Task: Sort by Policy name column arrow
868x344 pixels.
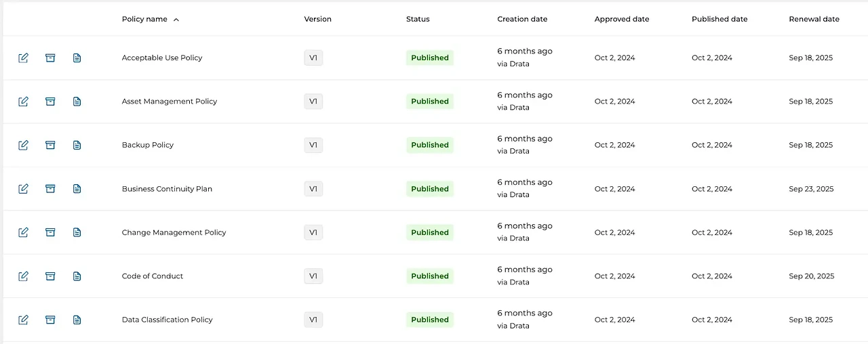Action: point(176,20)
